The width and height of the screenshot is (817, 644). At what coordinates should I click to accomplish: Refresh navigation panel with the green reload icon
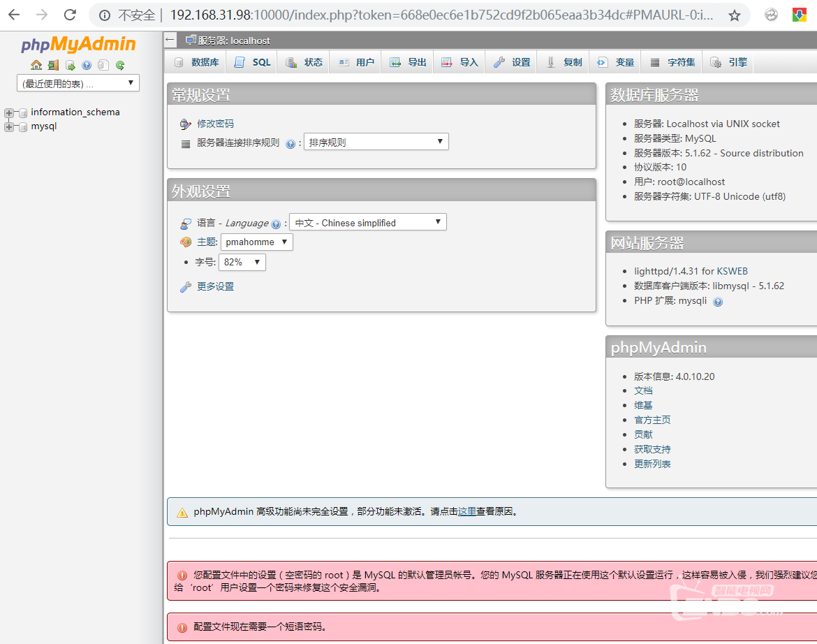click(x=119, y=64)
